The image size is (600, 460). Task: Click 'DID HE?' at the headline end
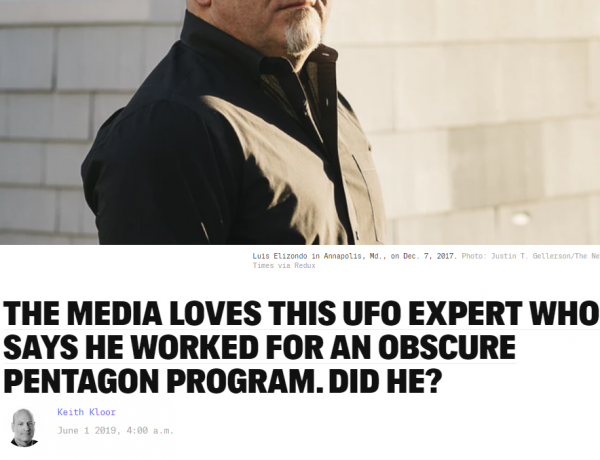(x=385, y=381)
